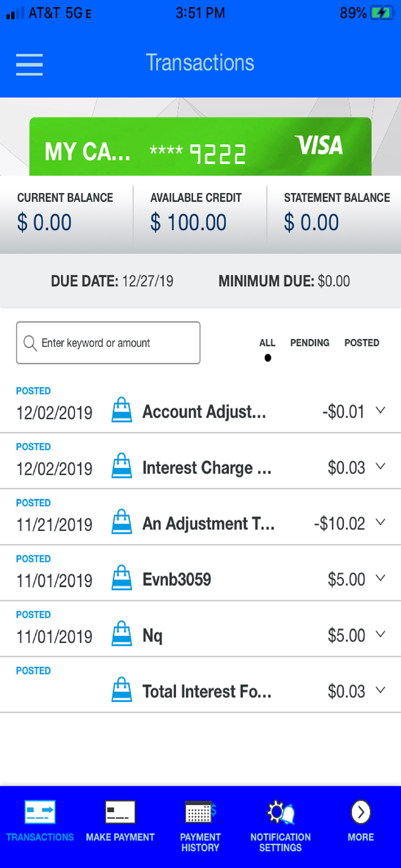401x868 pixels.
Task: Filter transactions by POSTED
Action: pos(362,343)
